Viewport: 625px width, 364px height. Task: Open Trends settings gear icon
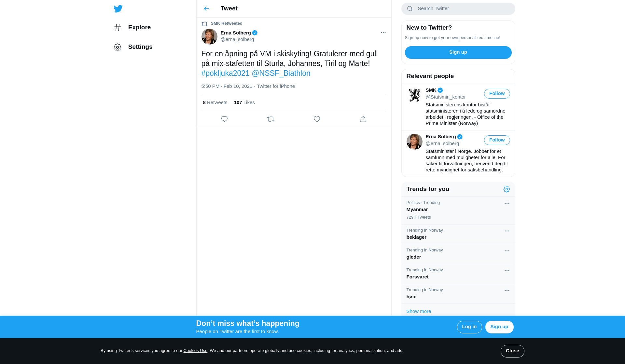pos(507,189)
